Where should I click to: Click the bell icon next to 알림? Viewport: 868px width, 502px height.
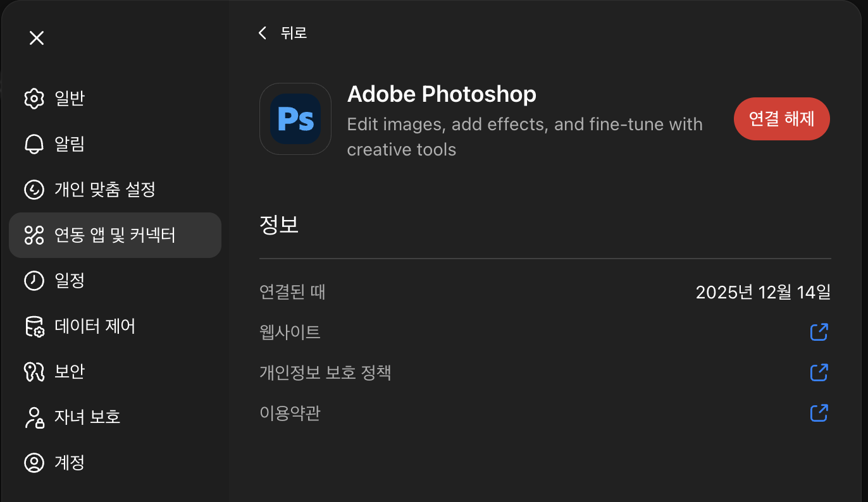34,144
